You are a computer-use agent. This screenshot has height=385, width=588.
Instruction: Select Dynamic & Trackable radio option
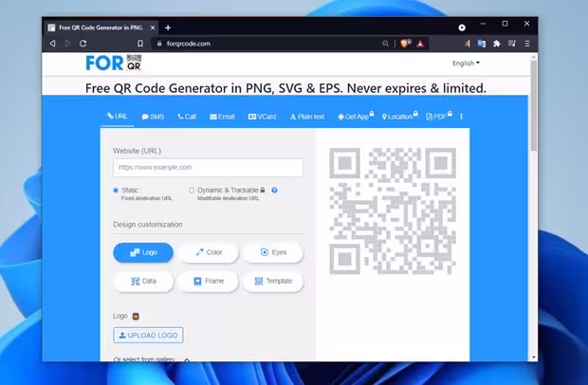coord(192,191)
